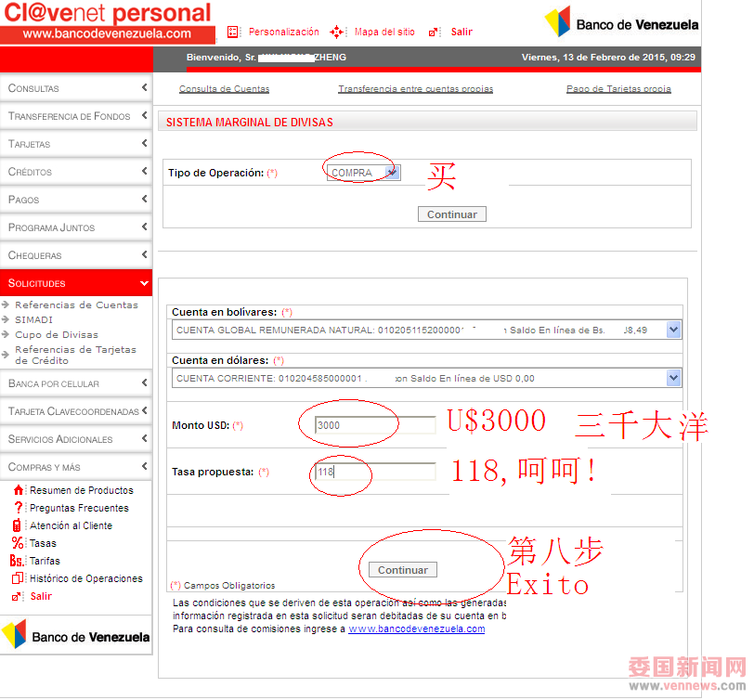
Task: Expand the Créditos menu chevron
Action: click(144, 171)
